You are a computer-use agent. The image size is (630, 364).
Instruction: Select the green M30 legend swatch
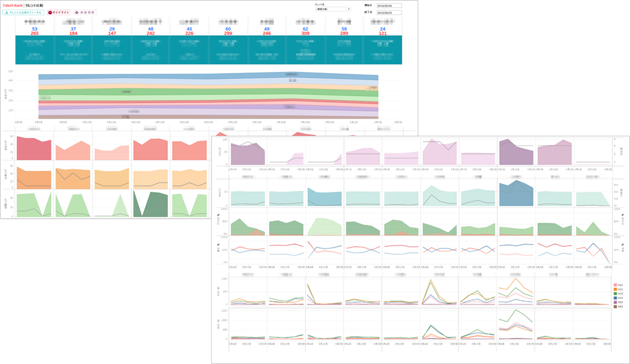[x=614, y=293]
